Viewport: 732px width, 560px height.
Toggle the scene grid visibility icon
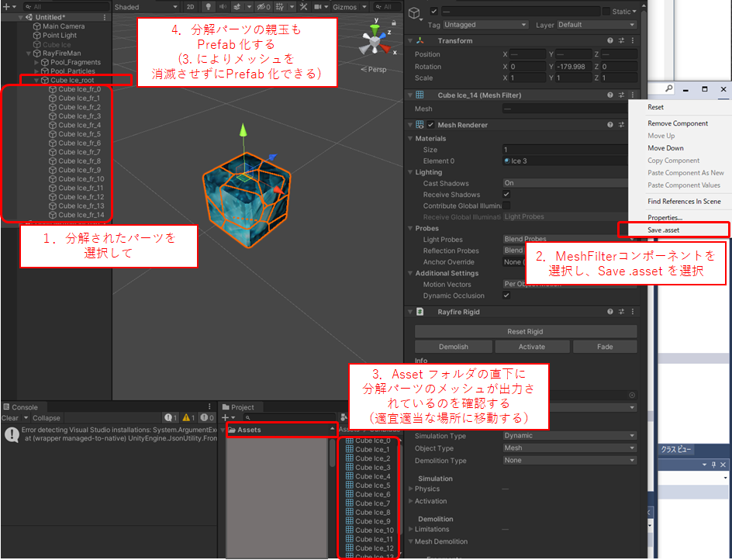(x=280, y=7)
